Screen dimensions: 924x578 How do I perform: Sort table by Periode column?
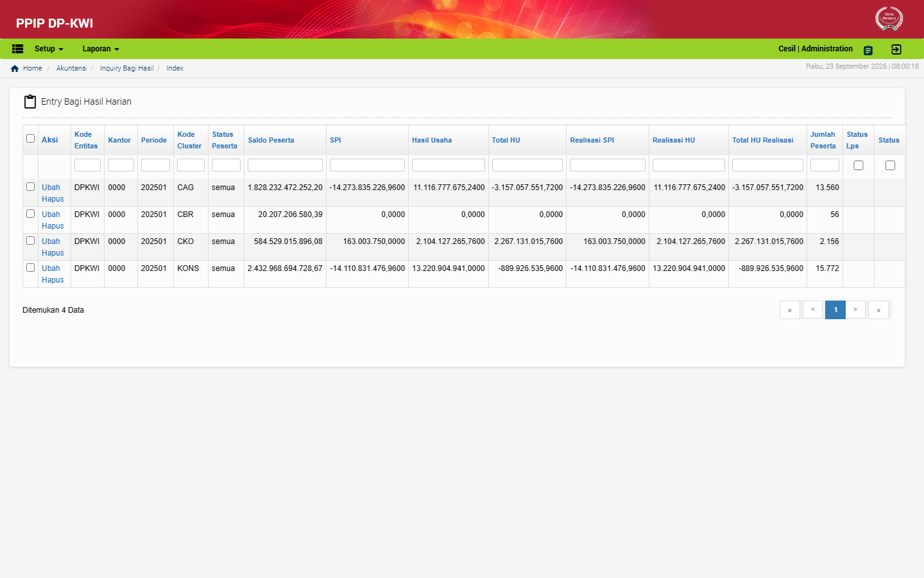[x=154, y=140]
